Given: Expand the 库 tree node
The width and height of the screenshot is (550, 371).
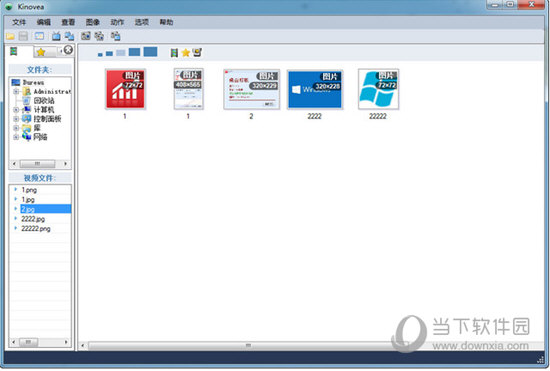Looking at the screenshot, I should [16, 128].
